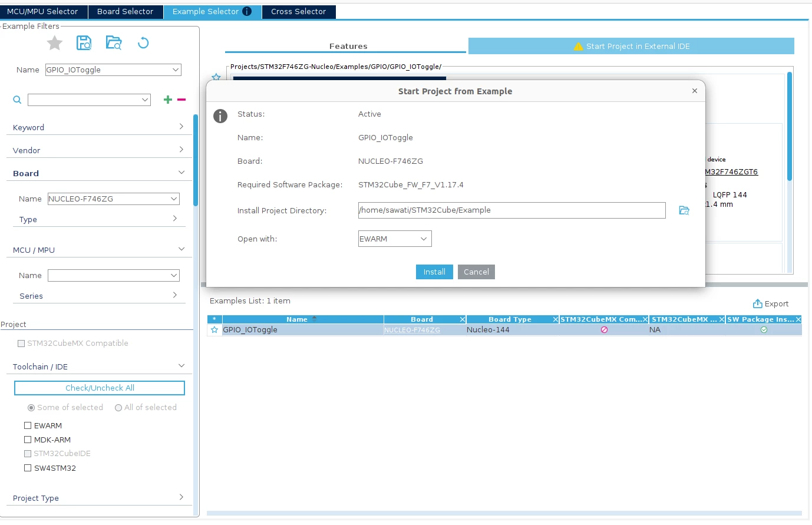Remove search criterion with the red minus
812x525 pixels.
coord(181,100)
